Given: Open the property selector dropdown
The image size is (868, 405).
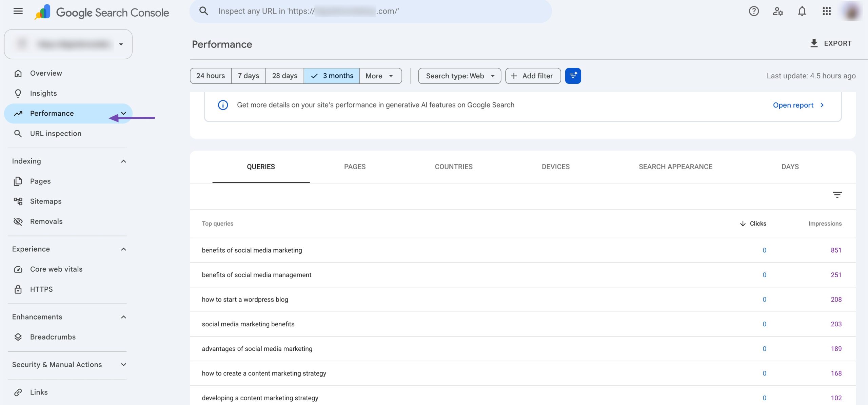Looking at the screenshot, I should point(68,44).
